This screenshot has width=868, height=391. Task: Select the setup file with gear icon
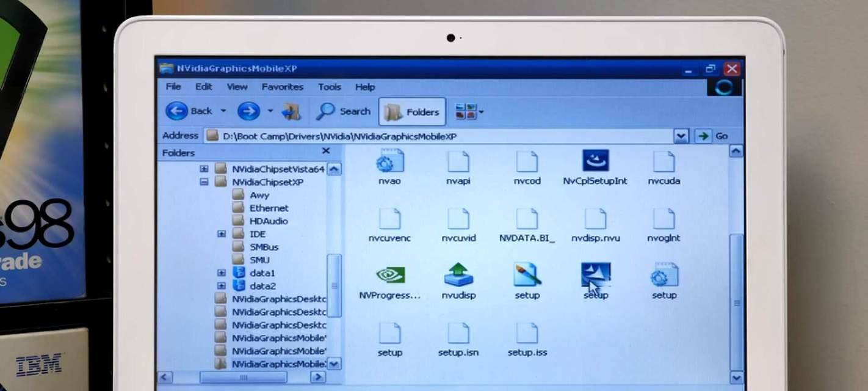pos(664,282)
